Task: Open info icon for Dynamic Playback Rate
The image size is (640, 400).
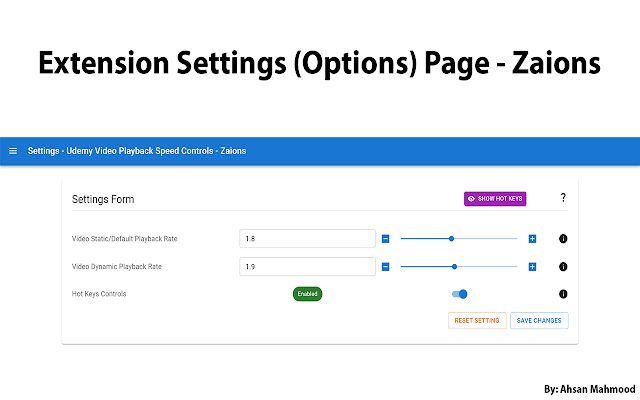Action: click(563, 267)
